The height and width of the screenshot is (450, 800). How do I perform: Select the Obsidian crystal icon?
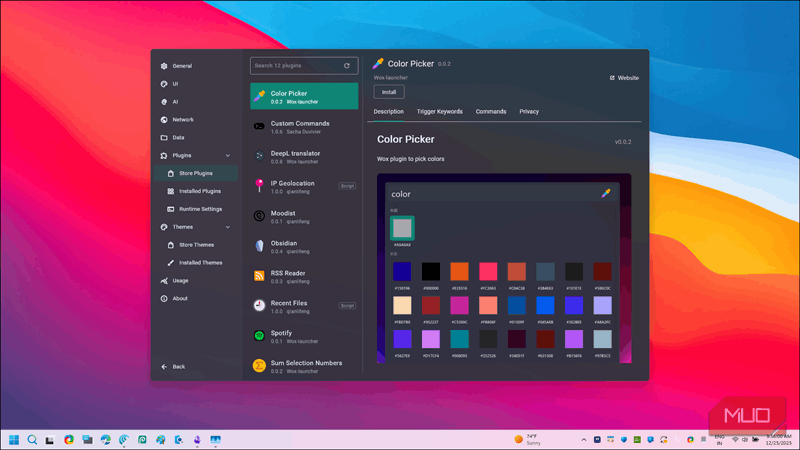[x=259, y=246]
